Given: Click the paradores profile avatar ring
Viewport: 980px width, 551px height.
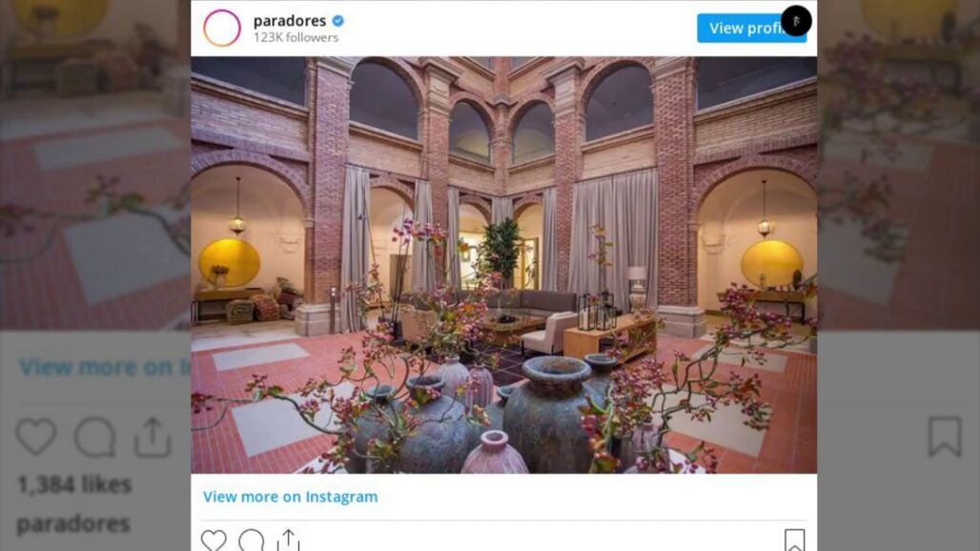Looking at the screenshot, I should [x=222, y=28].
